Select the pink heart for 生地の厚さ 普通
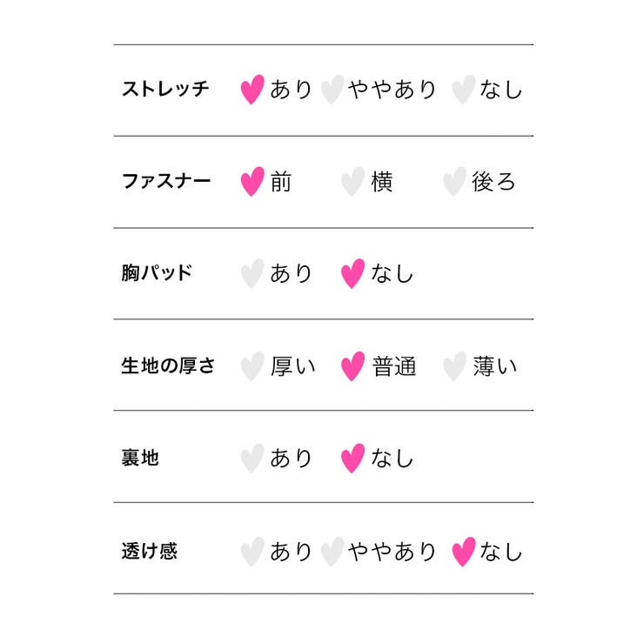This screenshot has height=644, width=644. point(352,366)
